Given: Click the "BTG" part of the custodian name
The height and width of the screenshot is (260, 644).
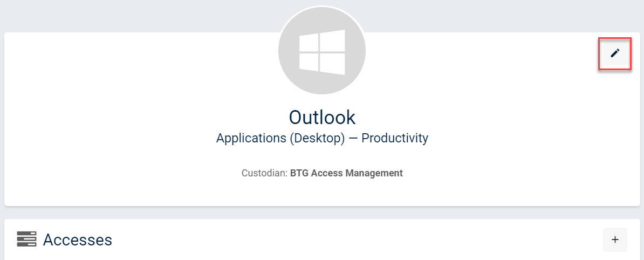Looking at the screenshot, I should 299,173.
